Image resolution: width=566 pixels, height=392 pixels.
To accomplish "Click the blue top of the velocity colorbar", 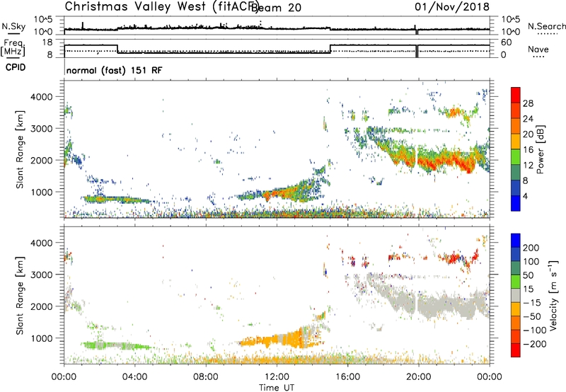I will point(516,240).
